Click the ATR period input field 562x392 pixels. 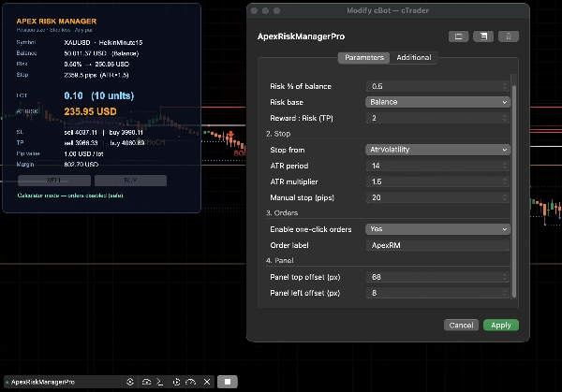coord(437,166)
